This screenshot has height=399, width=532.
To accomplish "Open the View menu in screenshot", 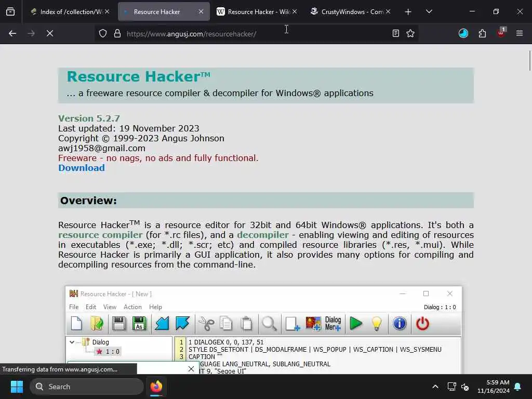I will [110, 307].
